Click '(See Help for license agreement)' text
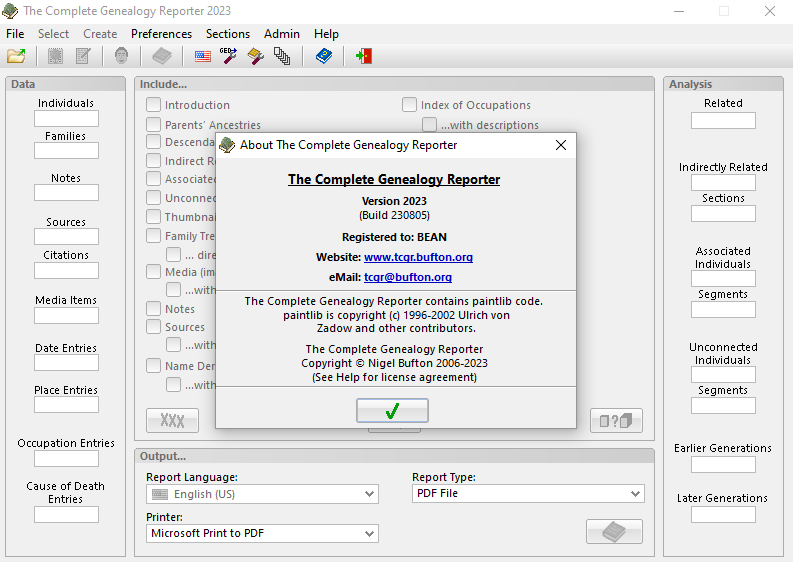The height and width of the screenshot is (562, 793). 394,377
